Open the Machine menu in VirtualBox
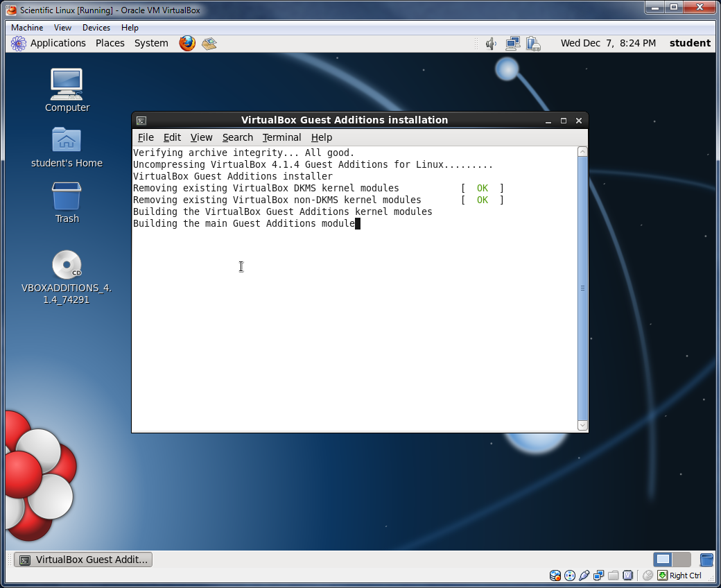 pyautogui.click(x=27, y=28)
